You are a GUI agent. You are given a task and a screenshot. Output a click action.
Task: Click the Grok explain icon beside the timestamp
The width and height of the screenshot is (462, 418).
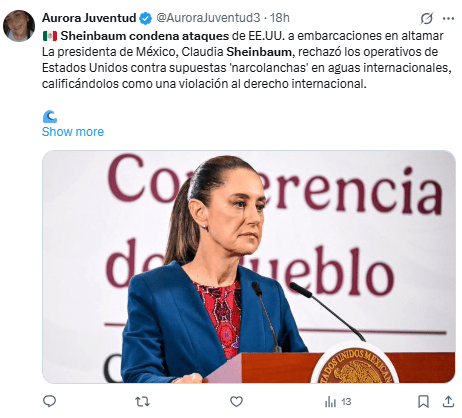(426, 18)
